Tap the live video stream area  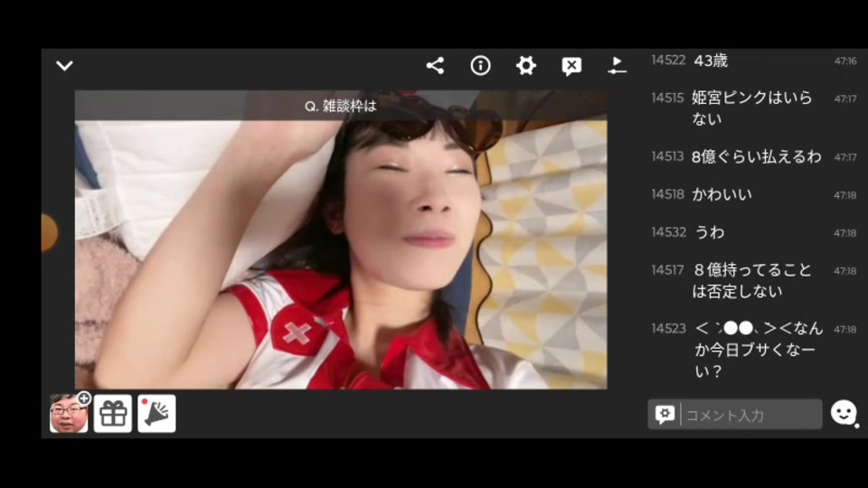[x=341, y=239]
